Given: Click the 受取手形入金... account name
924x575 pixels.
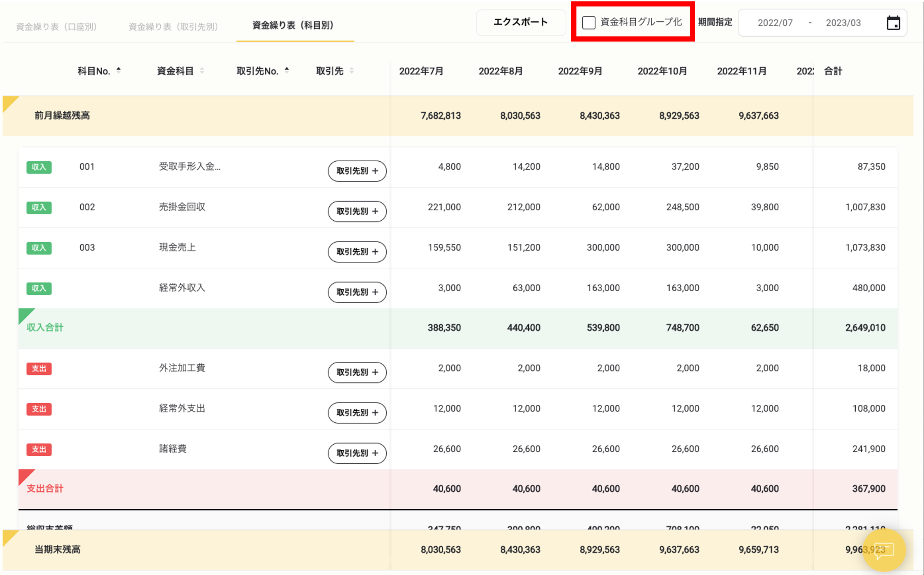Looking at the screenshot, I should point(189,167).
